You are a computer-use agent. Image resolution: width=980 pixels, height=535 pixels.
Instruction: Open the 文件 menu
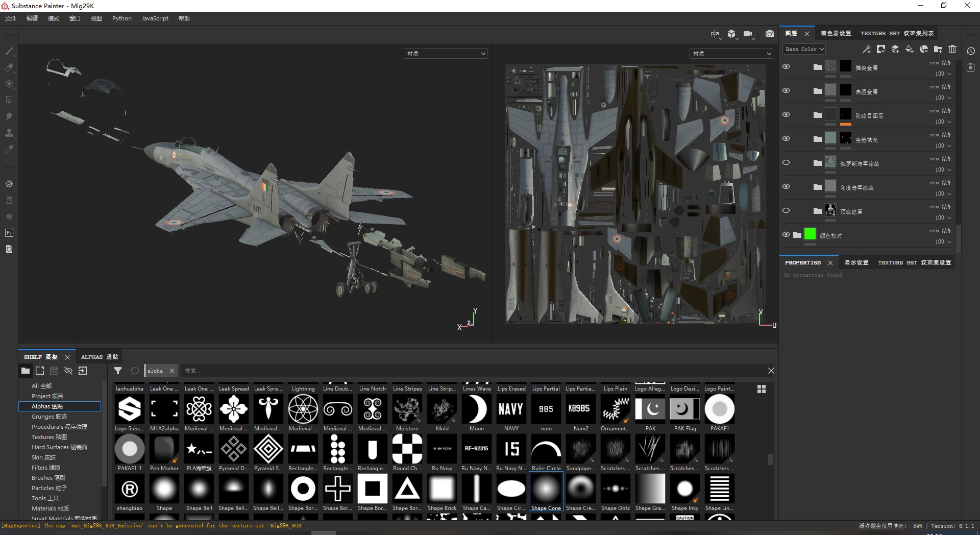click(x=11, y=18)
